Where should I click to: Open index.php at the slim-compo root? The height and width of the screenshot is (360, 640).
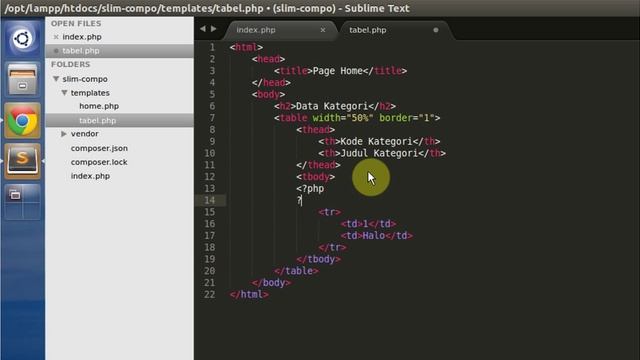(x=90, y=176)
